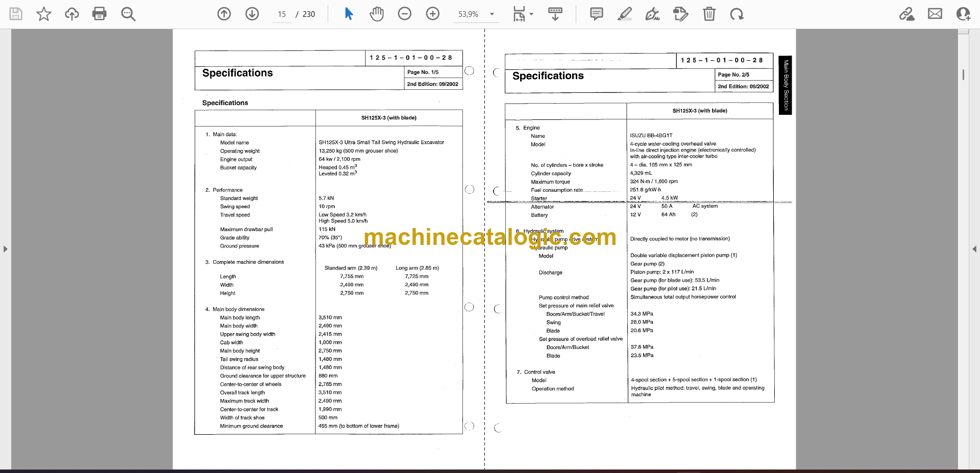Zoom out with the minus button
The image size is (980, 473).
[405, 14]
